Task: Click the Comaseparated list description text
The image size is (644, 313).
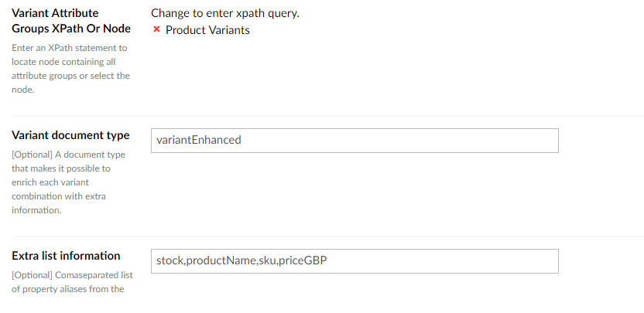Action: (72, 281)
